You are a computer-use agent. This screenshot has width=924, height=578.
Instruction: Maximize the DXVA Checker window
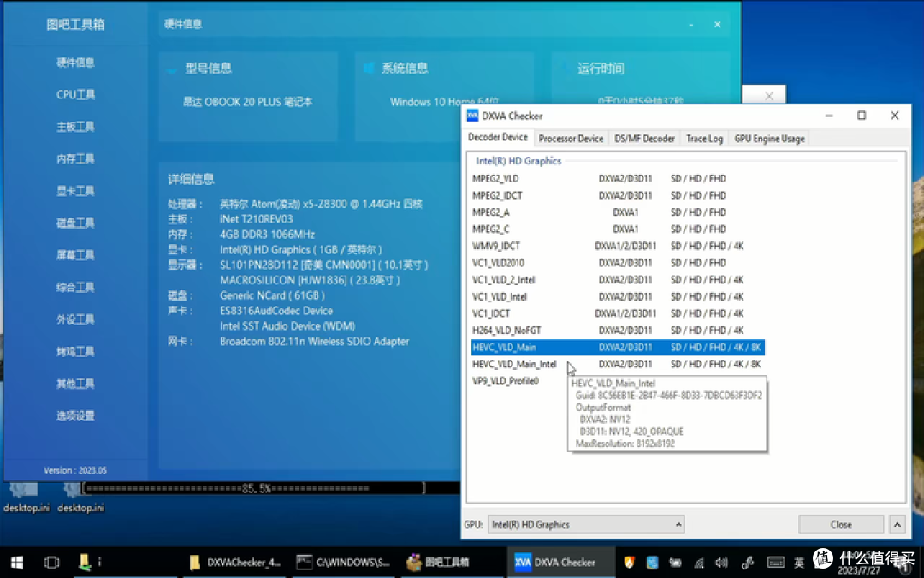pyautogui.click(x=862, y=116)
